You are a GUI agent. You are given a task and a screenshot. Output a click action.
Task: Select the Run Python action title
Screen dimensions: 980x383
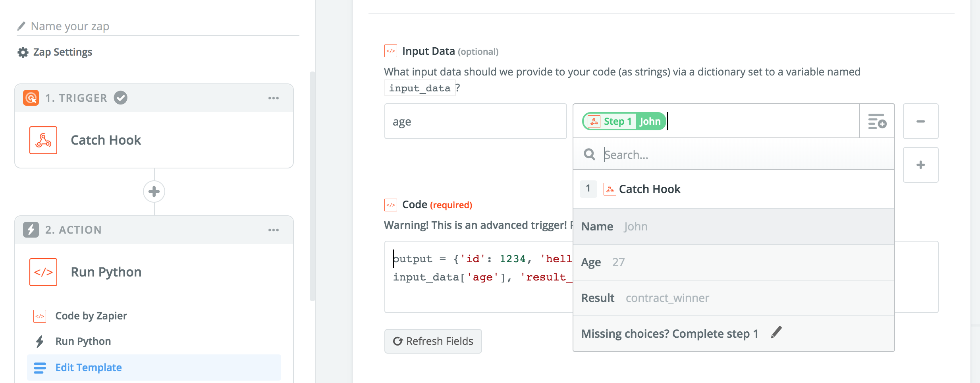[106, 272]
